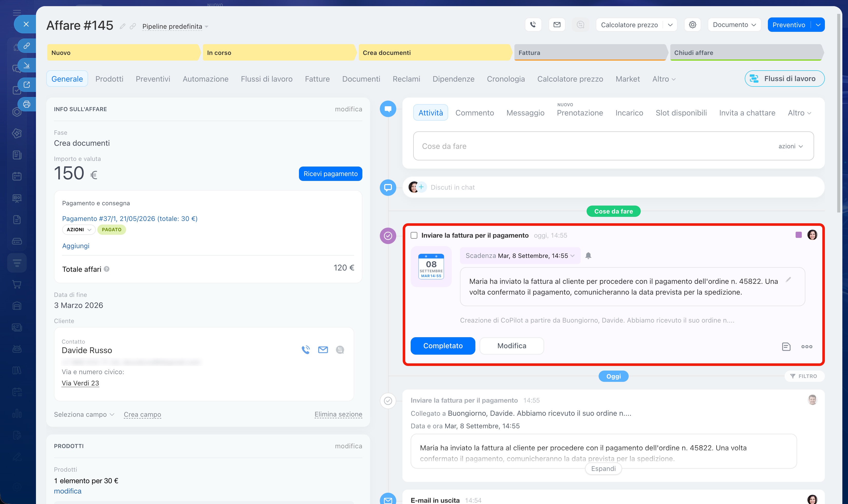Open the settings gear icon
Screen dimensions: 848x504
tap(692, 25)
